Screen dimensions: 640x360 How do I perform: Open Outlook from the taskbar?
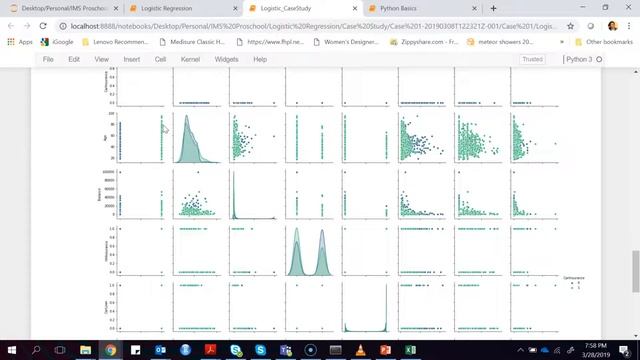tap(160, 350)
